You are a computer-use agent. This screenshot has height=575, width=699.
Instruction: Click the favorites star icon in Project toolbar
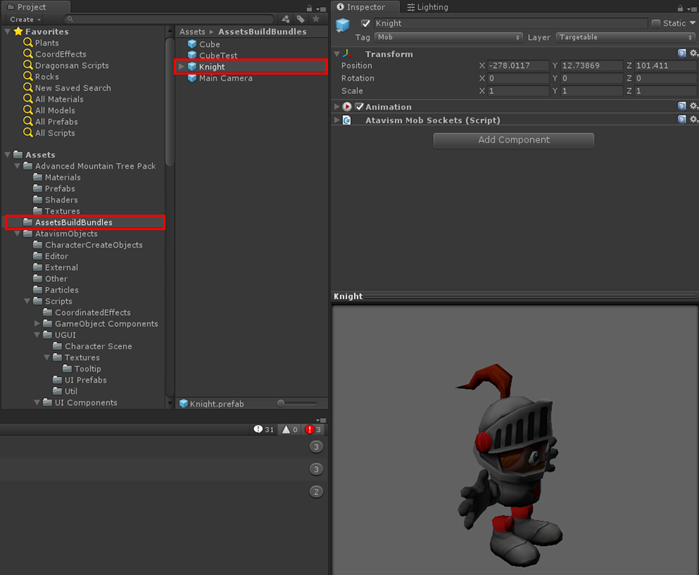(316, 19)
